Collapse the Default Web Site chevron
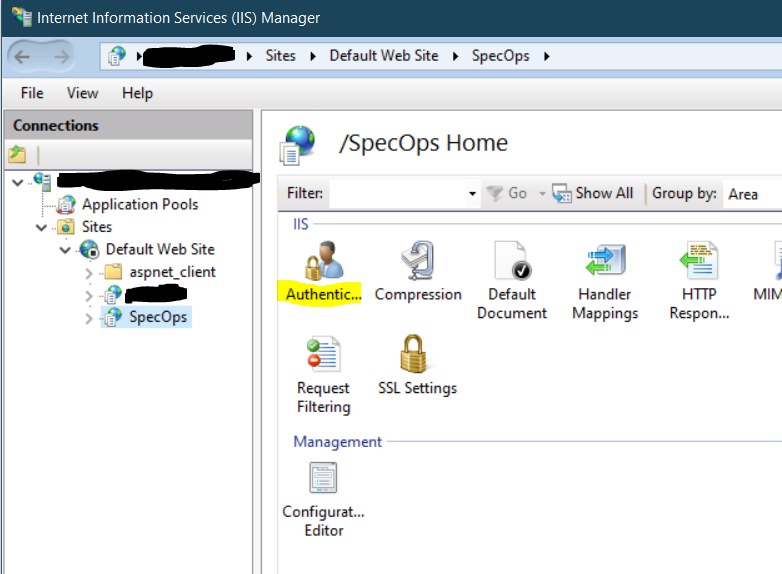 (x=65, y=250)
